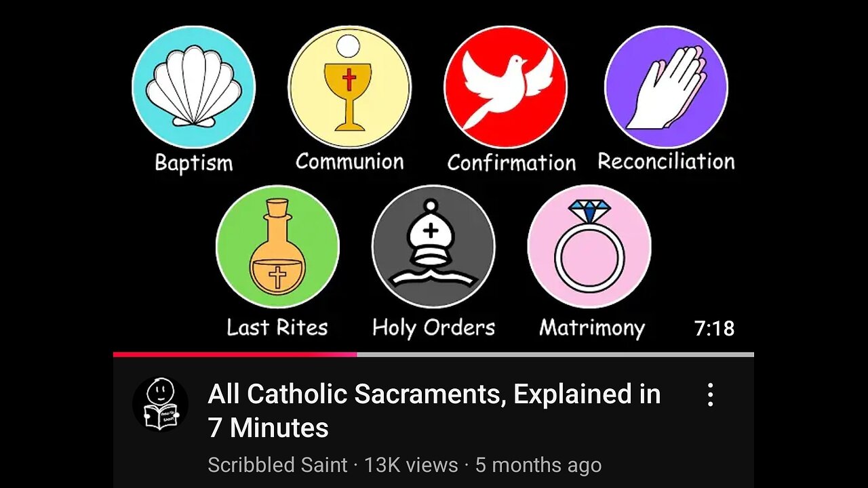Click the Matrimony diamond ring icon
The image size is (868, 488).
[589, 247]
